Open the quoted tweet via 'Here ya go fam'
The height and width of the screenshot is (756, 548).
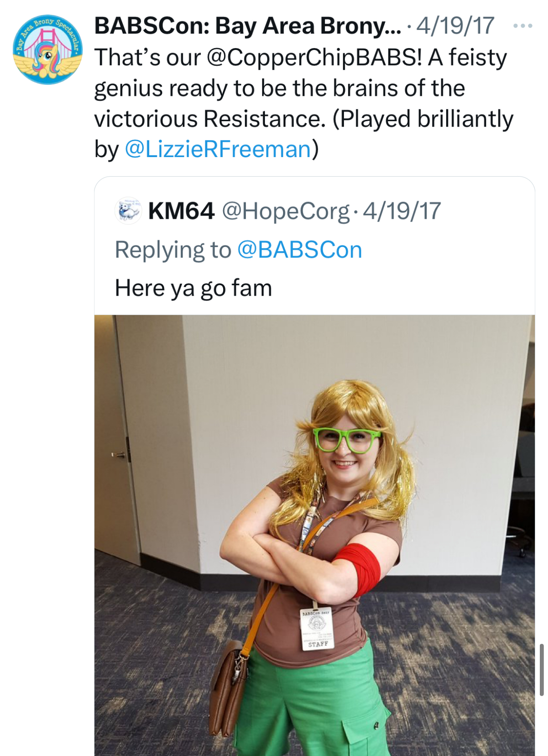193,288
